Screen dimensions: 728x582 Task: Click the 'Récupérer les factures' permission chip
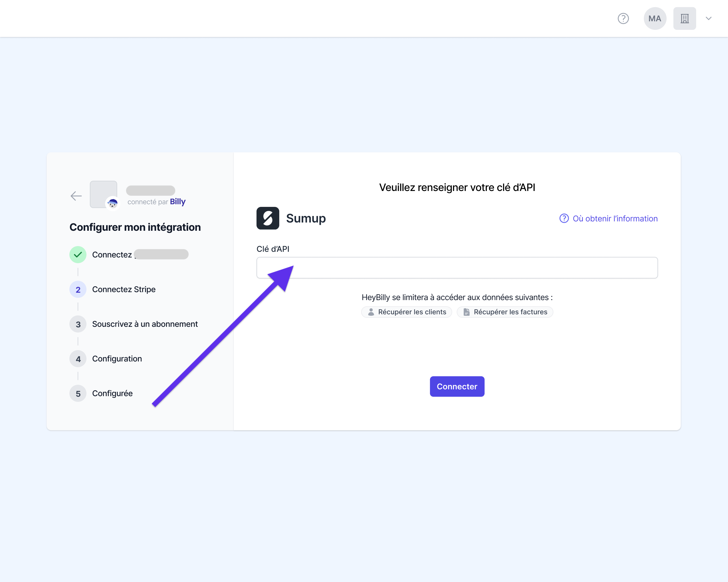pyautogui.click(x=505, y=312)
